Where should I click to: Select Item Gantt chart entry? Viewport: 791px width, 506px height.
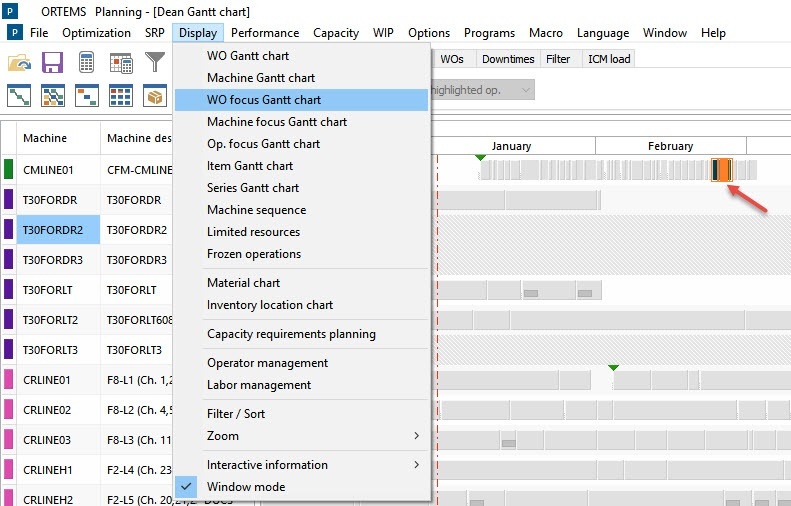pyautogui.click(x=303, y=166)
